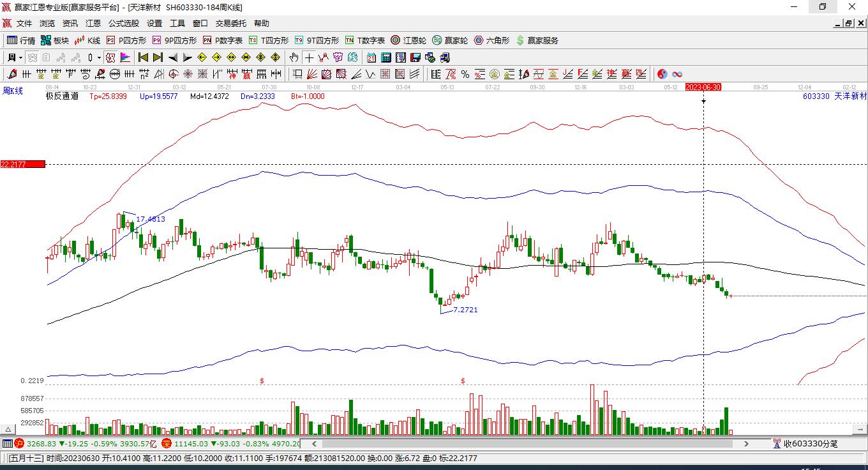
Task: Jump to the first bar
Action: click(143, 57)
